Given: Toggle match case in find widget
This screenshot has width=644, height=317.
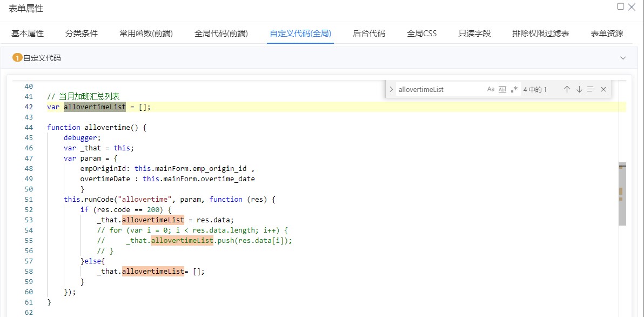Looking at the screenshot, I should coord(491,89).
